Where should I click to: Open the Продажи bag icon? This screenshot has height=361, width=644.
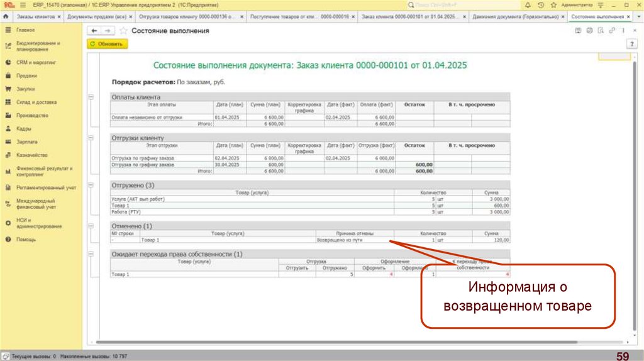coord(8,75)
